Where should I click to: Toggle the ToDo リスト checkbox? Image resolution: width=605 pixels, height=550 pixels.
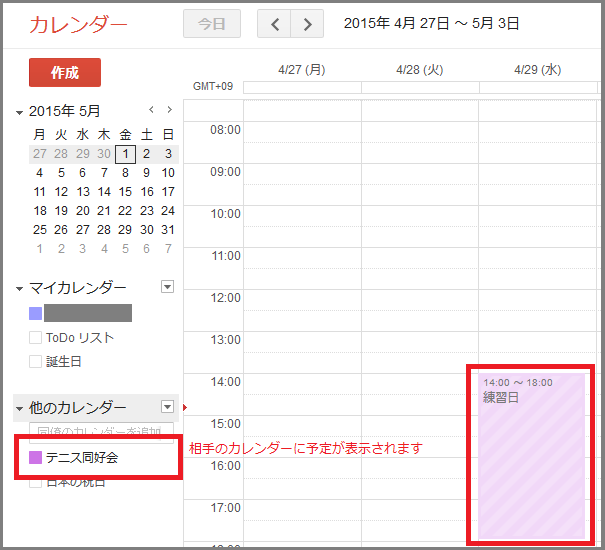[35, 338]
